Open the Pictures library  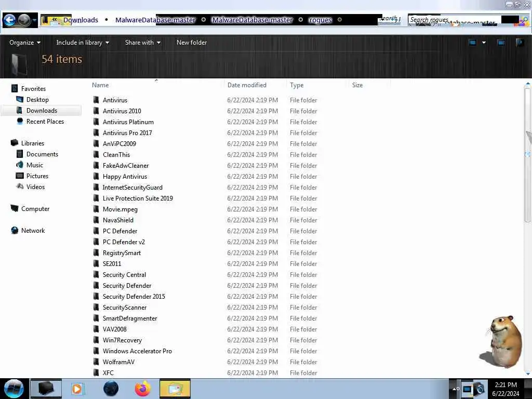(x=37, y=176)
